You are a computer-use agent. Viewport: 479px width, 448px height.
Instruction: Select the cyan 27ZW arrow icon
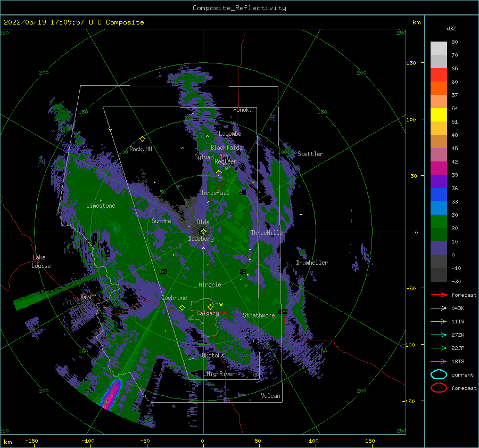coord(439,335)
